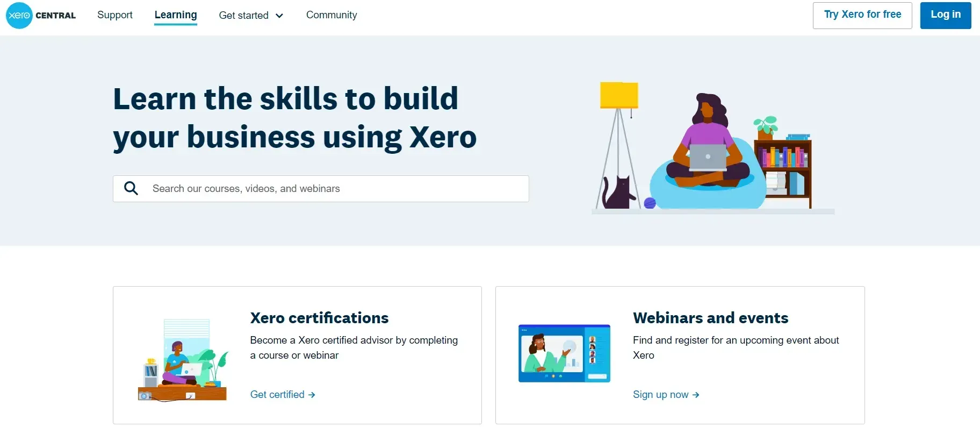The image size is (980, 427).
Task: Focus the courses, videos, and webinars search field
Action: 321,189
